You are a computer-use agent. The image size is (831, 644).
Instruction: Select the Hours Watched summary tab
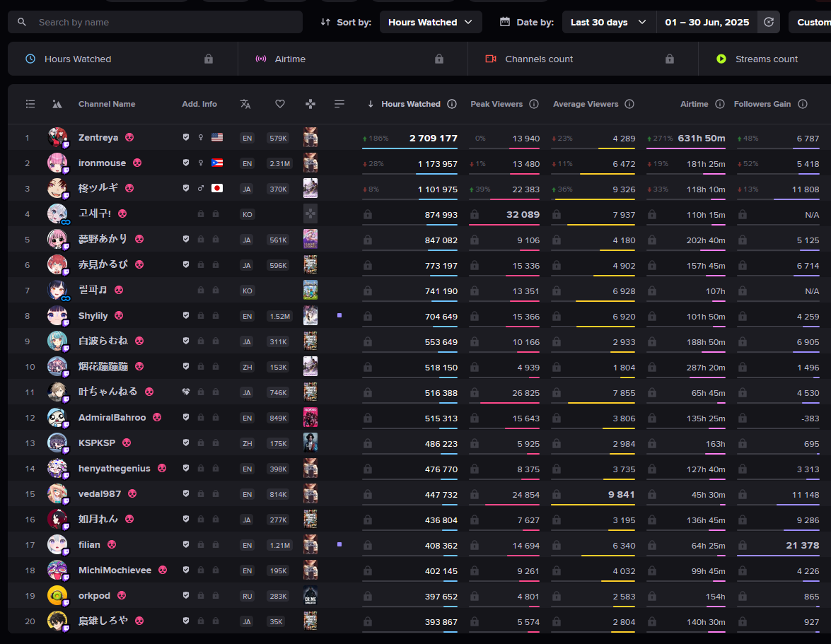pyautogui.click(x=123, y=59)
